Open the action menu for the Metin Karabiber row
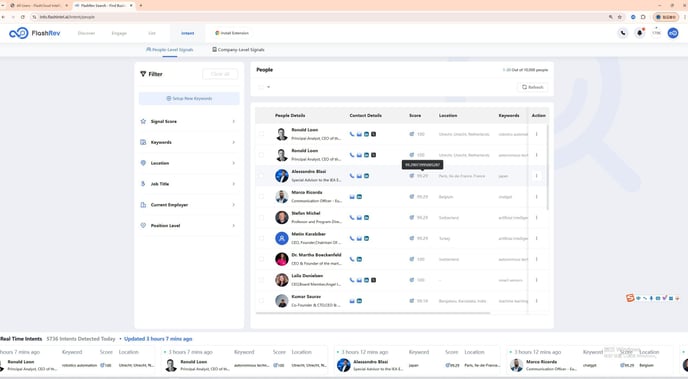The height and width of the screenshot is (379, 688). (x=536, y=239)
